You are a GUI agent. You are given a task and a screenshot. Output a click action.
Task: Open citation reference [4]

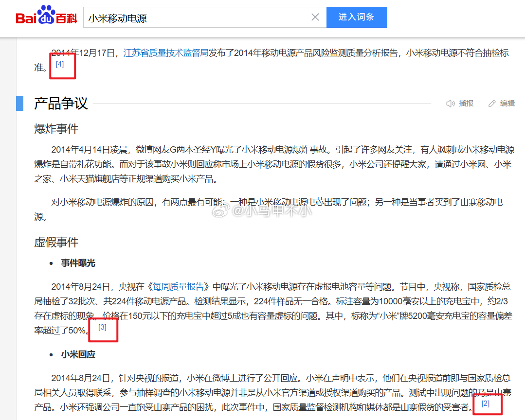(59, 64)
